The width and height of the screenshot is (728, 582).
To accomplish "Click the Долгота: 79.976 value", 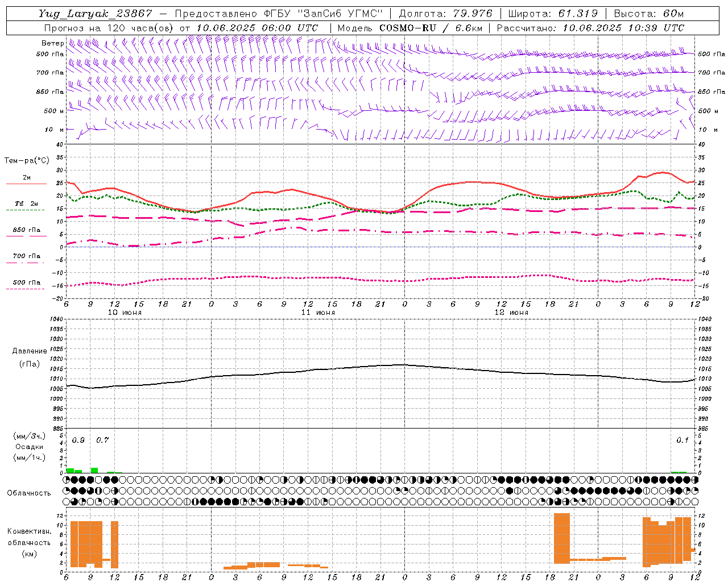I will tap(445, 14).
